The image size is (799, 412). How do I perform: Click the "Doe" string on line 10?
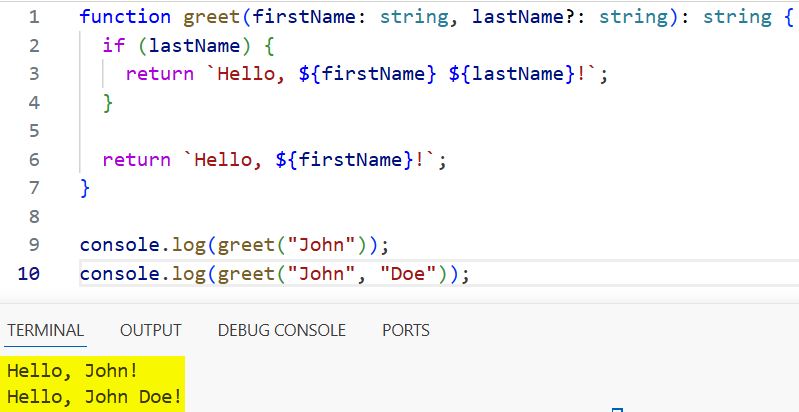[409, 274]
